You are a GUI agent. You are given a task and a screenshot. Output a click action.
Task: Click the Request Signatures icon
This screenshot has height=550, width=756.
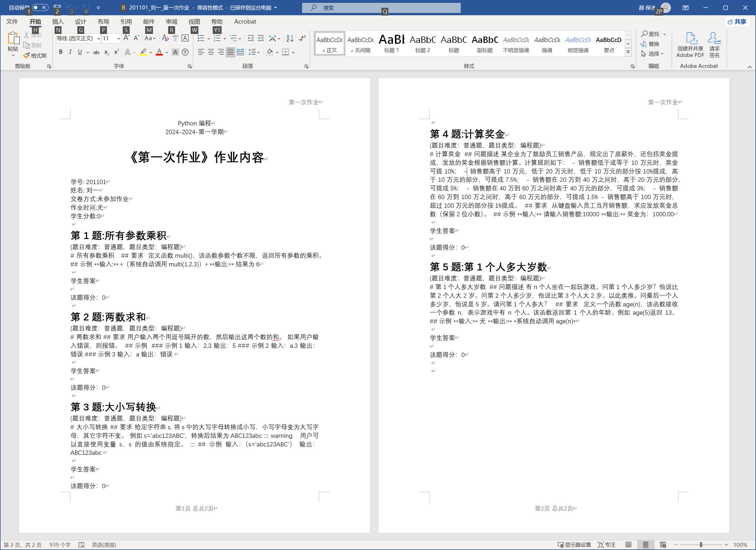point(714,45)
